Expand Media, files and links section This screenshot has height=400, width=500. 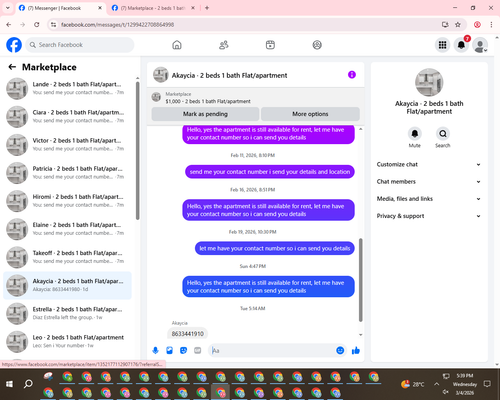click(429, 199)
